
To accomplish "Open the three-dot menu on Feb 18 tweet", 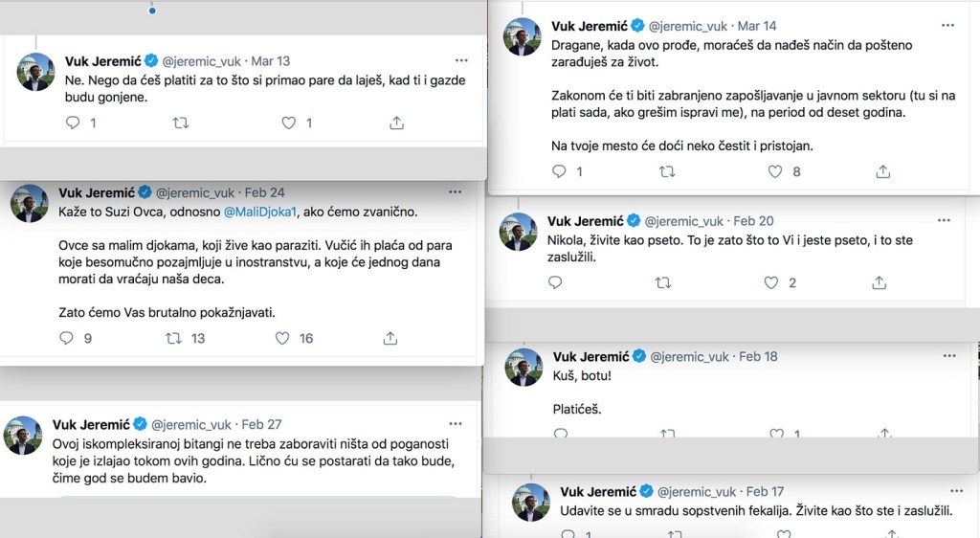I will tap(948, 356).
